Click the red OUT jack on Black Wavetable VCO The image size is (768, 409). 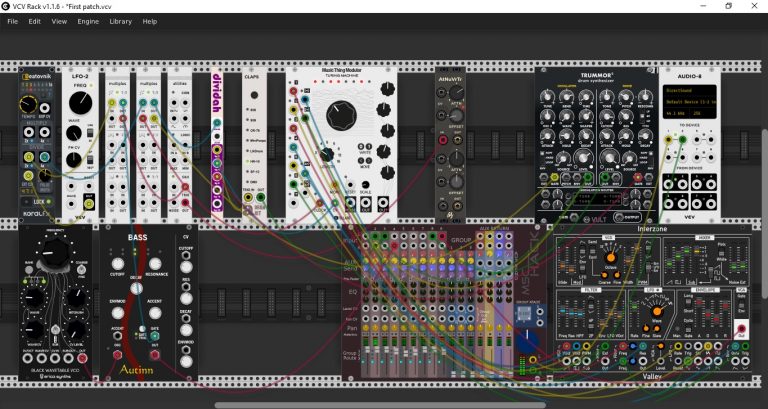pyautogui.click(x=82, y=358)
